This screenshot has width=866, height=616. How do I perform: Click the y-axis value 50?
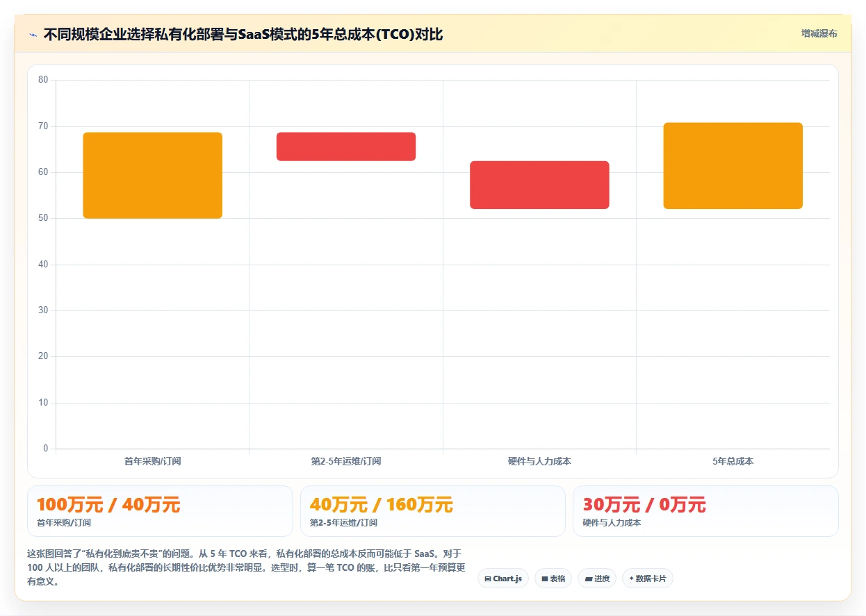pos(43,218)
